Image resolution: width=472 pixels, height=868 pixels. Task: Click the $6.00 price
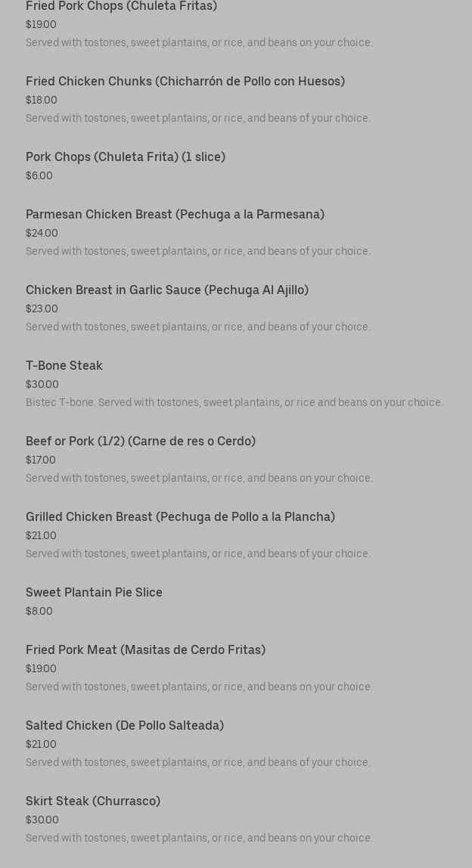(x=39, y=176)
